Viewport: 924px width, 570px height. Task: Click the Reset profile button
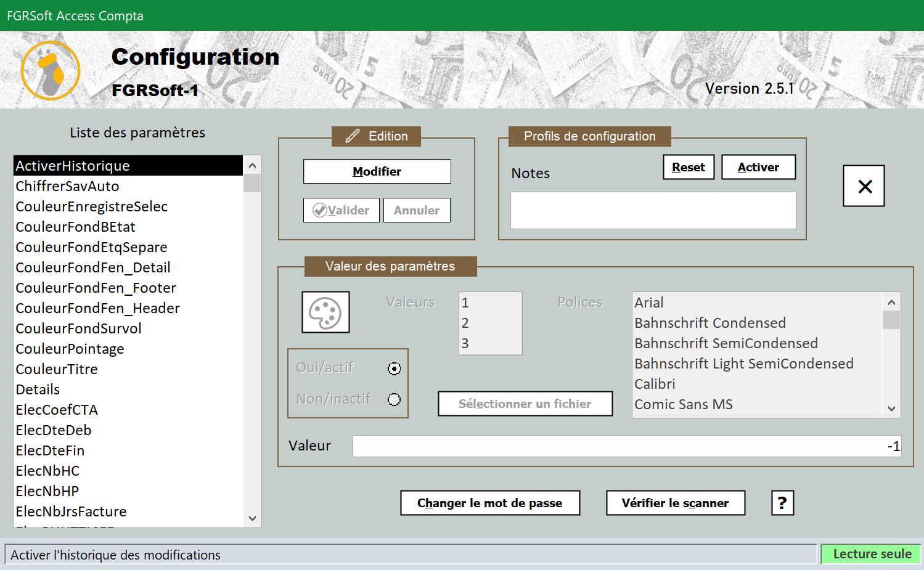pyautogui.click(x=689, y=167)
